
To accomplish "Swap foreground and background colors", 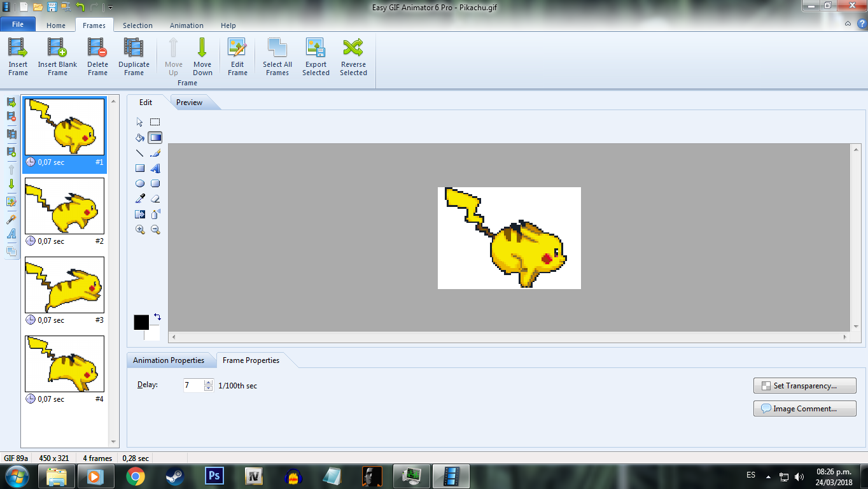I will (157, 316).
